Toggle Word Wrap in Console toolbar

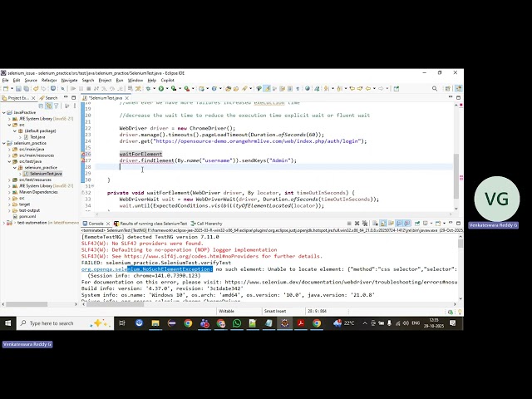[x=392, y=224]
